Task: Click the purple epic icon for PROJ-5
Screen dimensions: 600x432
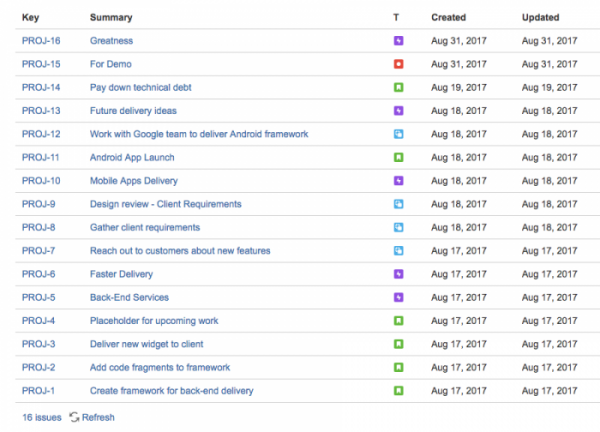Action: (x=398, y=297)
